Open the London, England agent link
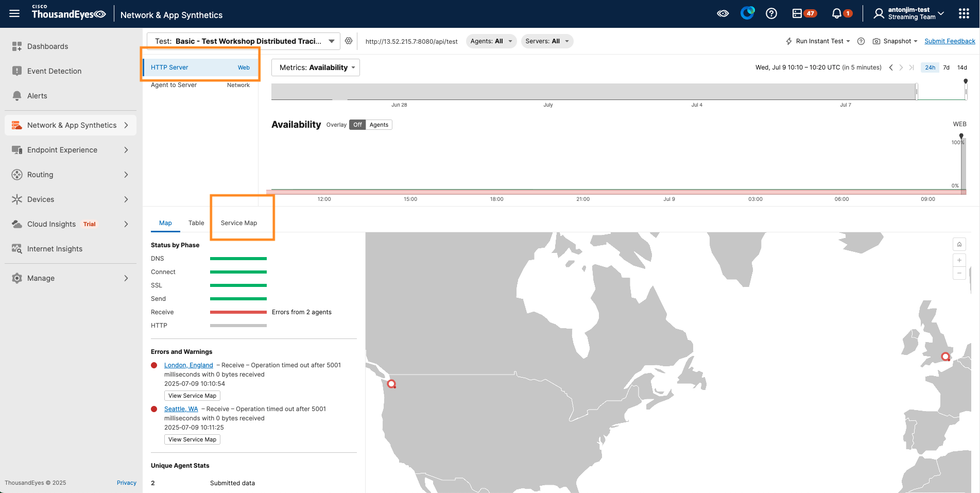This screenshot has height=493, width=980. pos(188,365)
